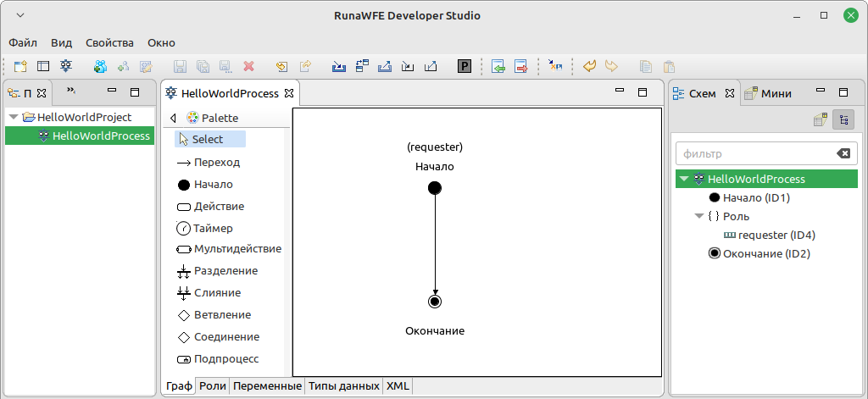This screenshot has width=868, height=399.
Task: Switch to the Граф tab
Action: point(180,386)
